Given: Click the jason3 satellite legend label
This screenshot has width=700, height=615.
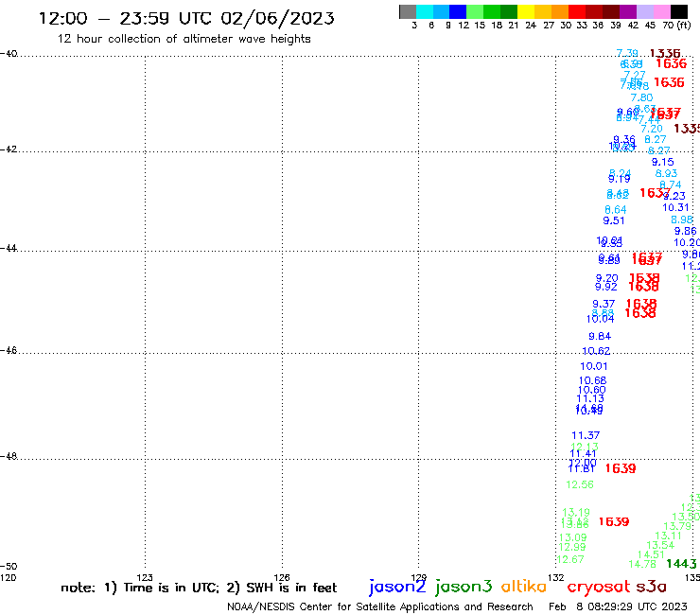Looking at the screenshot, I should (464, 587).
